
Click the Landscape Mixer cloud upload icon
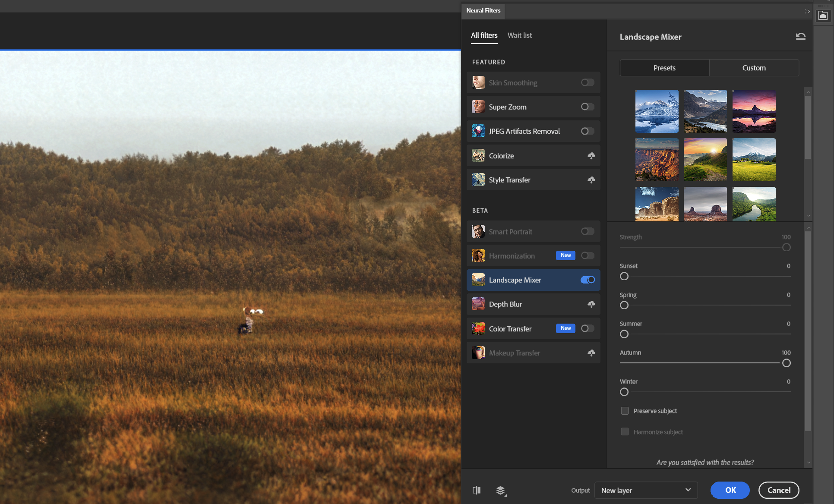tap(588, 280)
